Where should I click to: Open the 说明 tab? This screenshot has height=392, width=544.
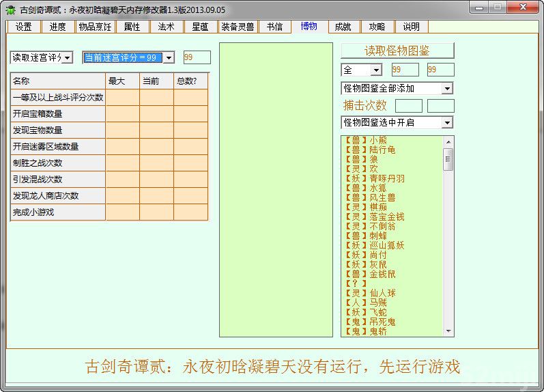point(411,27)
